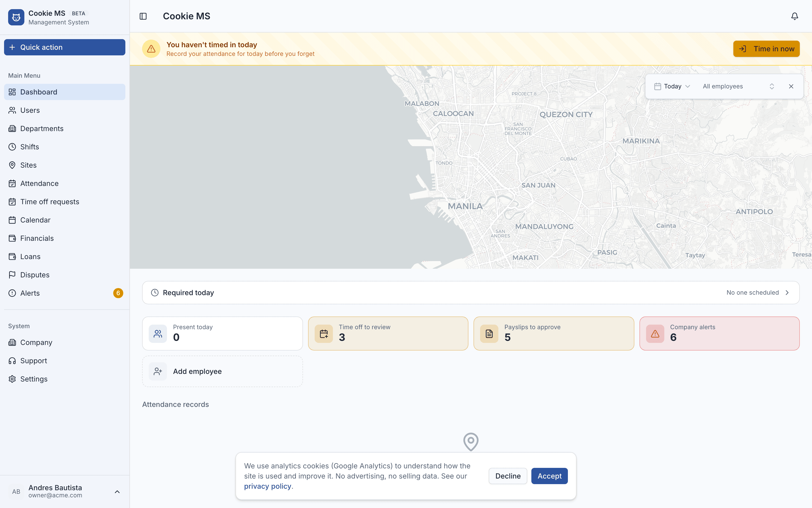Click the Company building icon
Image resolution: width=812 pixels, height=508 pixels.
tap(12, 342)
